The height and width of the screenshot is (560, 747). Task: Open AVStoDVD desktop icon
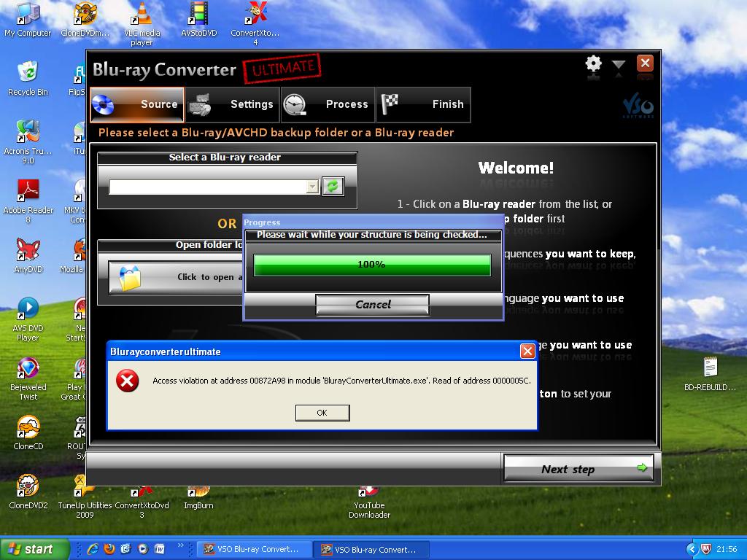coord(199,20)
